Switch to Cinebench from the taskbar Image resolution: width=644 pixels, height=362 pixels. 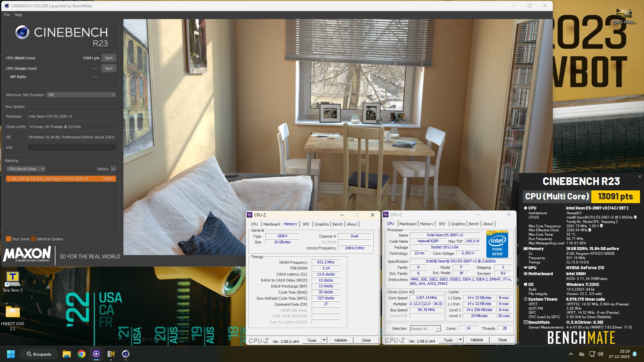(x=126, y=354)
